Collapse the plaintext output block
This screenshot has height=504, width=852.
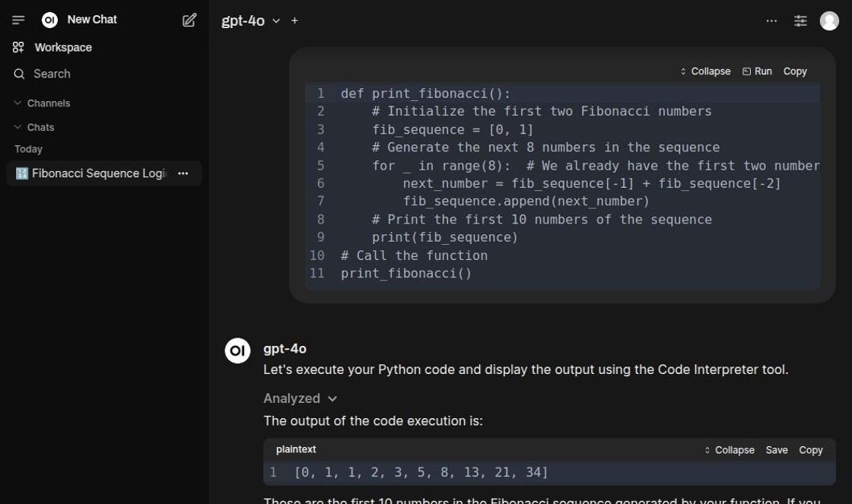pyautogui.click(x=729, y=450)
